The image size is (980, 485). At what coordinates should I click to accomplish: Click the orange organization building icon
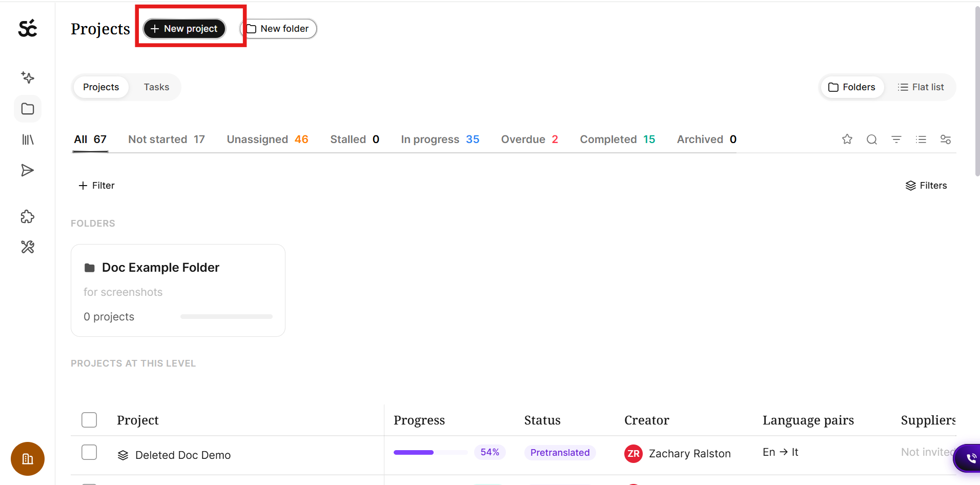[x=28, y=459]
